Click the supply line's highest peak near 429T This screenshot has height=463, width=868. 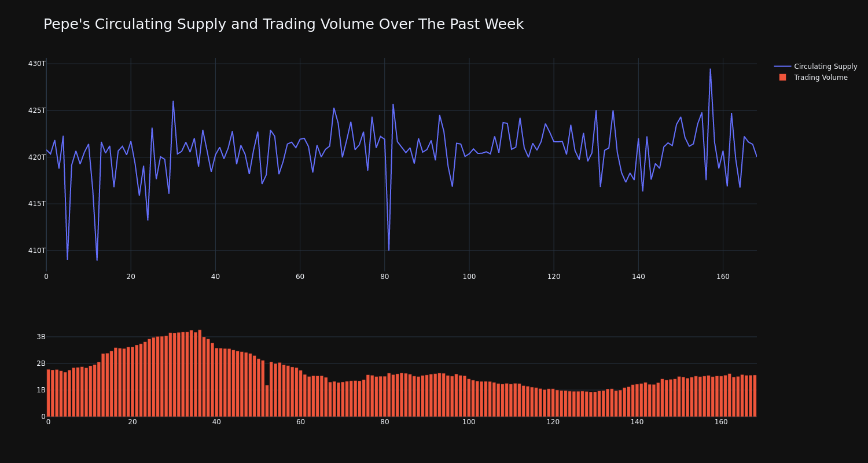tap(710, 69)
